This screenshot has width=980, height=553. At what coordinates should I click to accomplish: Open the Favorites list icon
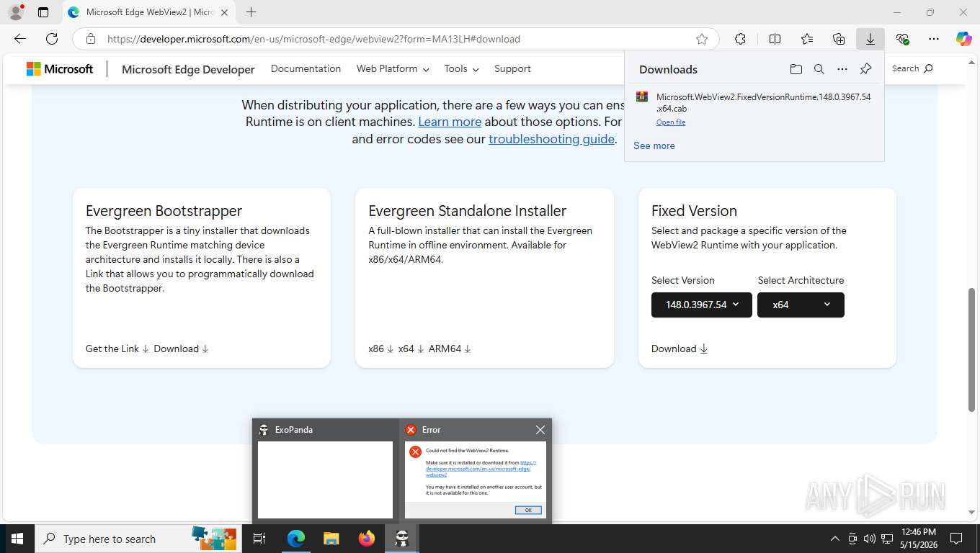pos(807,39)
